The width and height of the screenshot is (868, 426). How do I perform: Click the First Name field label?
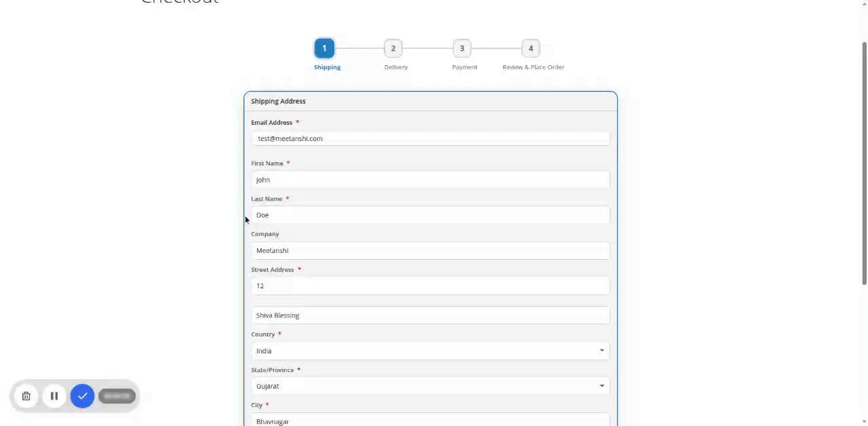267,163
